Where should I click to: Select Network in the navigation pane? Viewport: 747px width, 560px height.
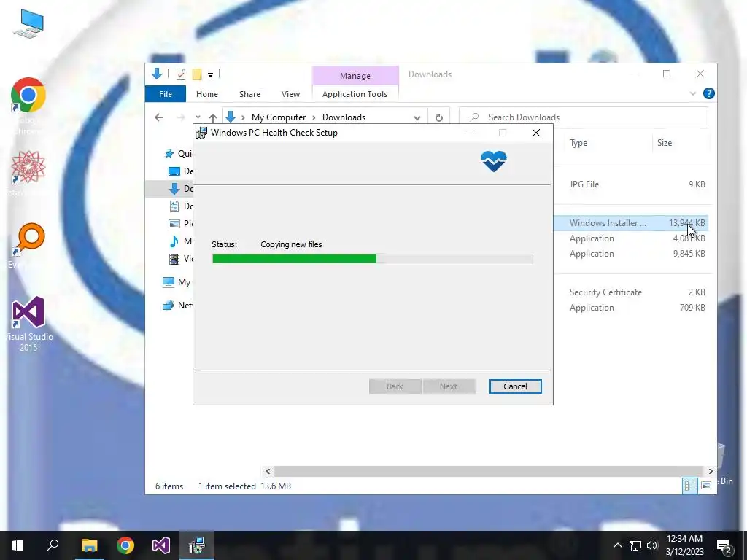coord(177,306)
